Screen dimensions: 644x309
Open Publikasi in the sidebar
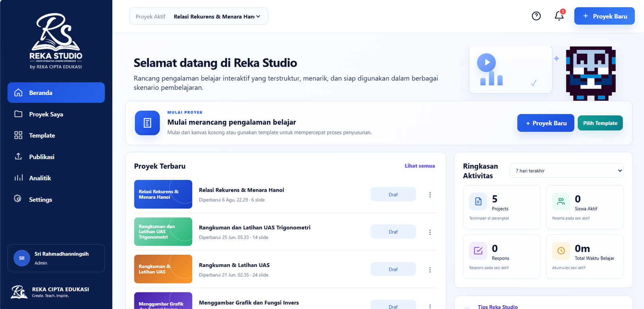tap(56, 157)
